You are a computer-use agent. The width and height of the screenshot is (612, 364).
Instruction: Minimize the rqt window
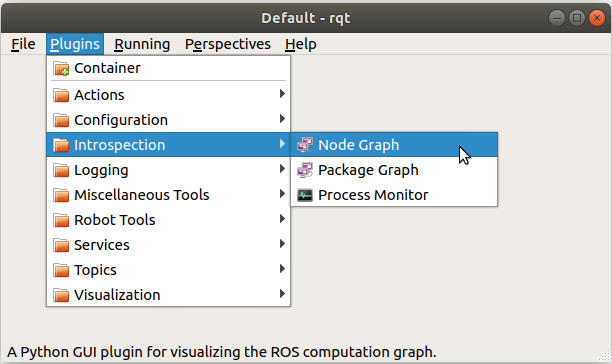[x=557, y=18]
